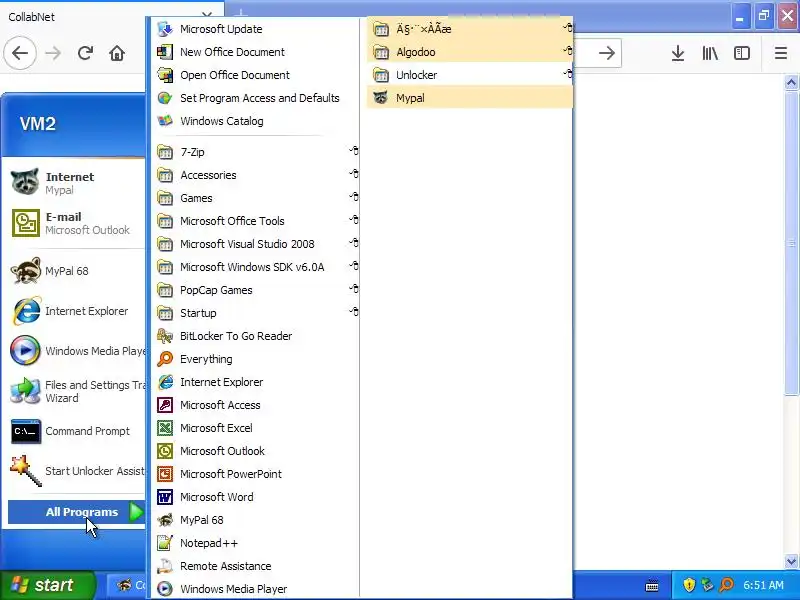
Task: Go back in the browser
Action: tap(20, 53)
